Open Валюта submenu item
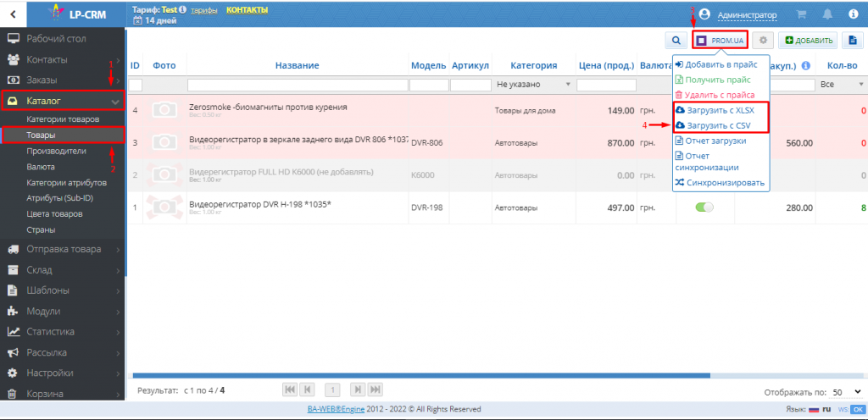868x420 pixels. click(x=41, y=166)
